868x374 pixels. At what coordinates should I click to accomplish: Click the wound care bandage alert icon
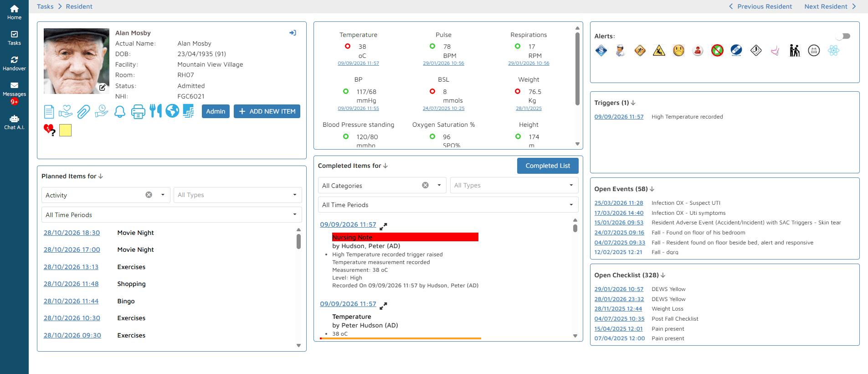click(x=736, y=51)
